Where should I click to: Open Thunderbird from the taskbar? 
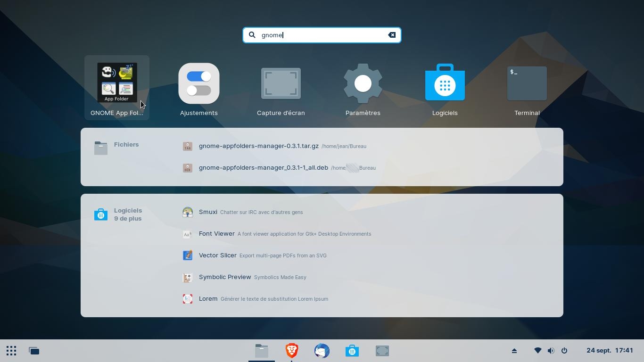point(322,351)
